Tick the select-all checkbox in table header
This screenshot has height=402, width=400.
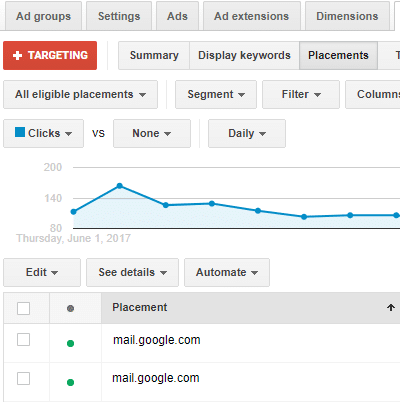coord(23,308)
